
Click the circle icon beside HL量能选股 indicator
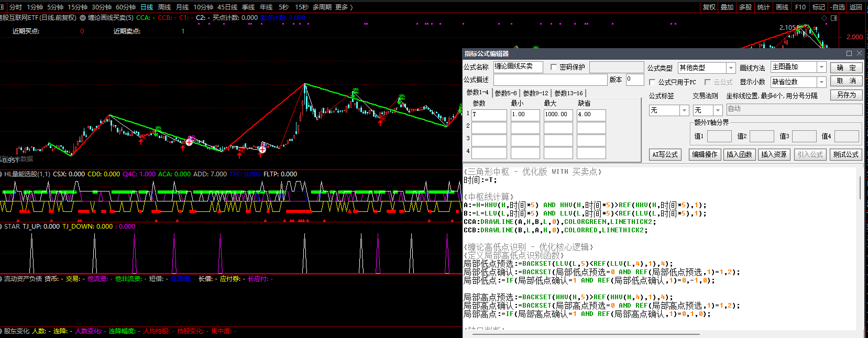pyautogui.click(x=2, y=174)
